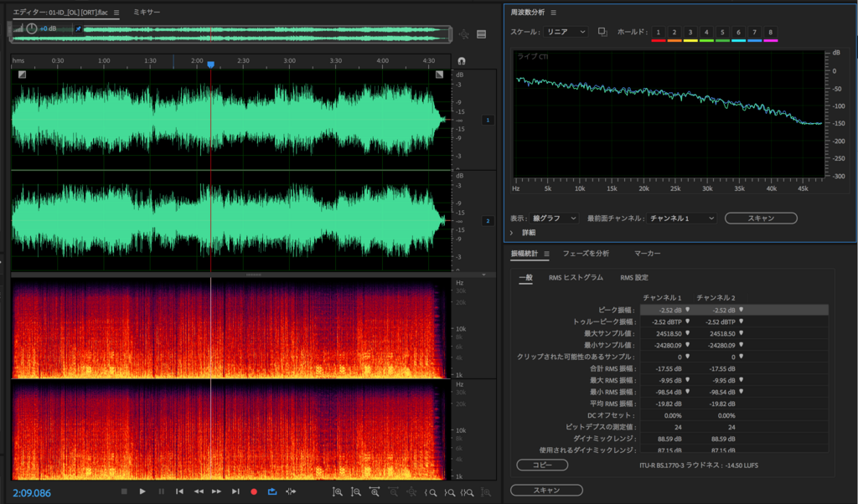Screen dimensions: 858x504
Task: Select the エディター file tab
Action: point(60,12)
